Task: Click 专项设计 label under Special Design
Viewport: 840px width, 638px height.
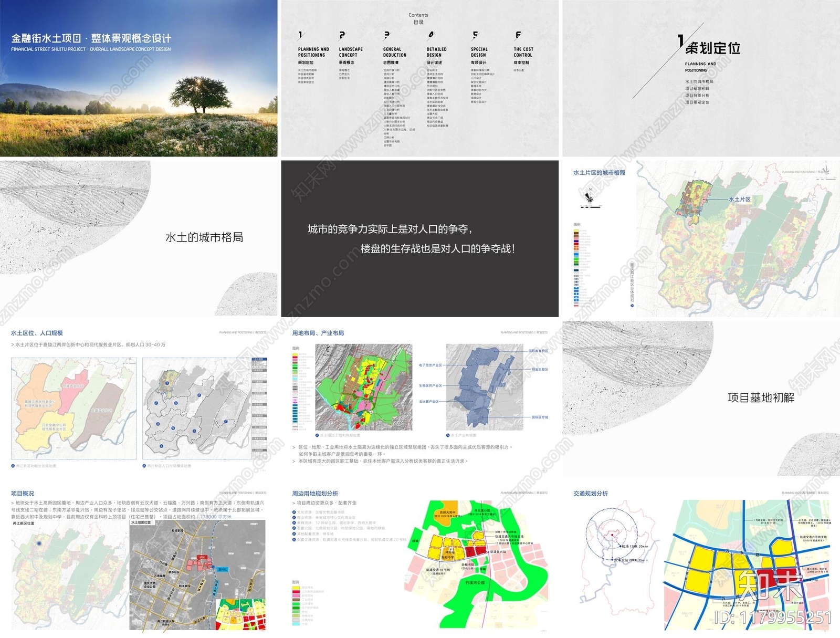Action: tap(478, 62)
